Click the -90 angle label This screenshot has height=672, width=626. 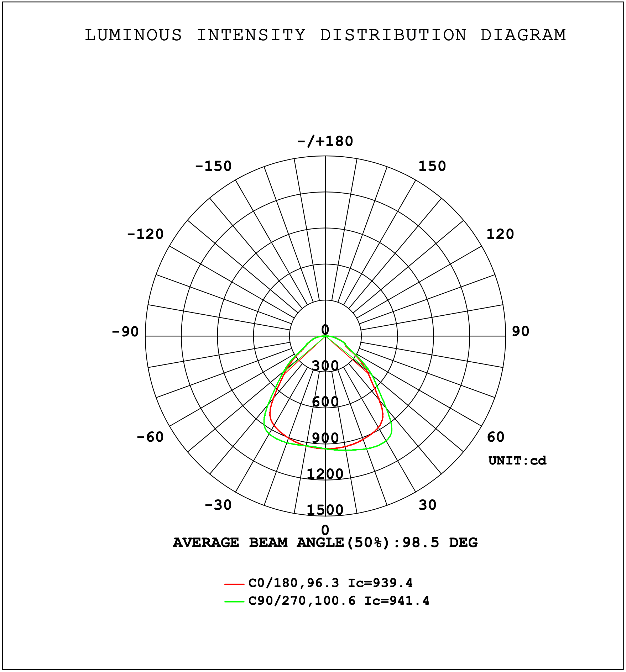[125, 332]
